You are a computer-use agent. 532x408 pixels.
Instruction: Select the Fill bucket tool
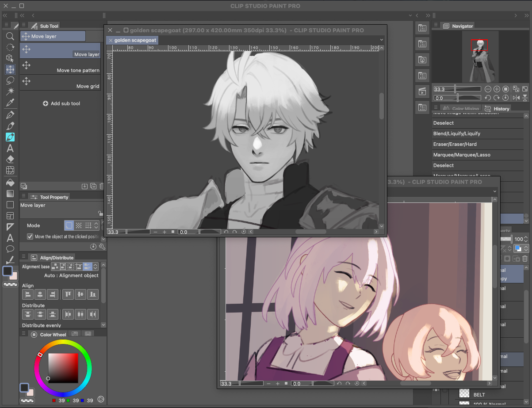10,182
